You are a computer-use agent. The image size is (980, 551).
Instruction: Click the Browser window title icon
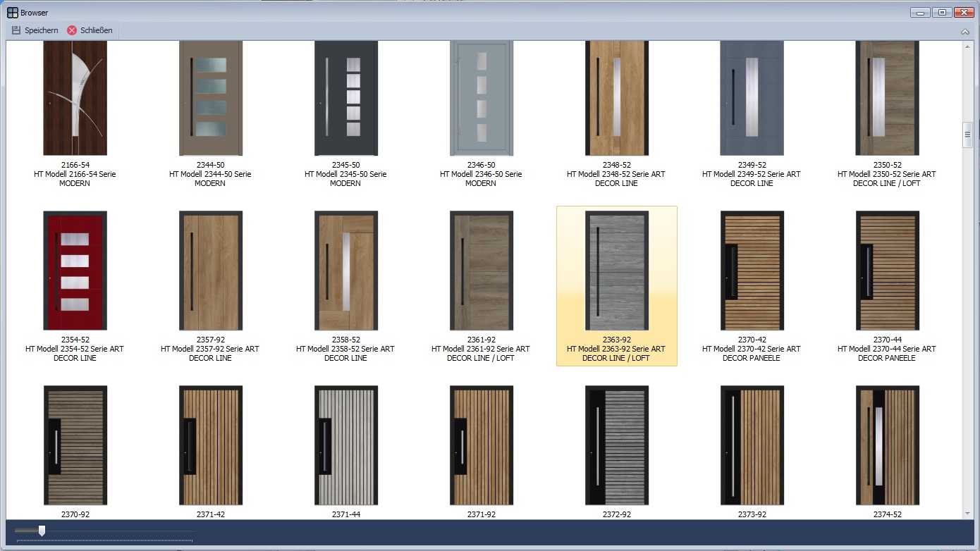pyautogui.click(x=12, y=12)
